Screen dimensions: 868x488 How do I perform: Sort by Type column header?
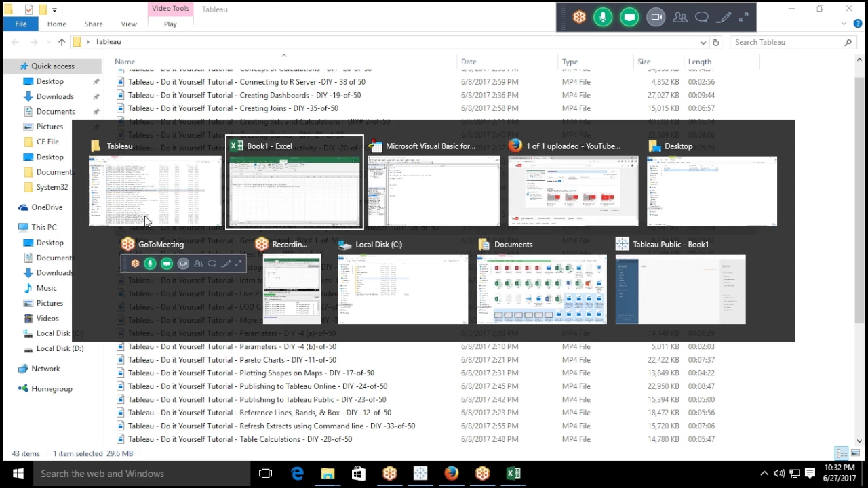(x=570, y=62)
